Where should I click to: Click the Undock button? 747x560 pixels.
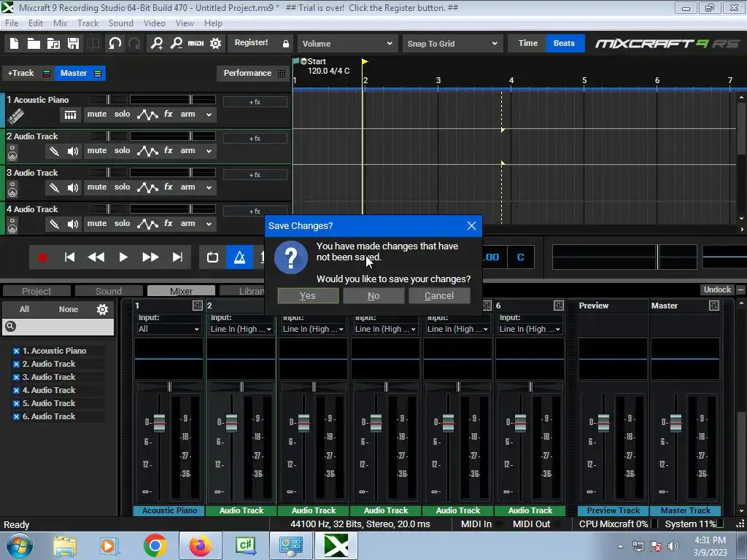[717, 289]
